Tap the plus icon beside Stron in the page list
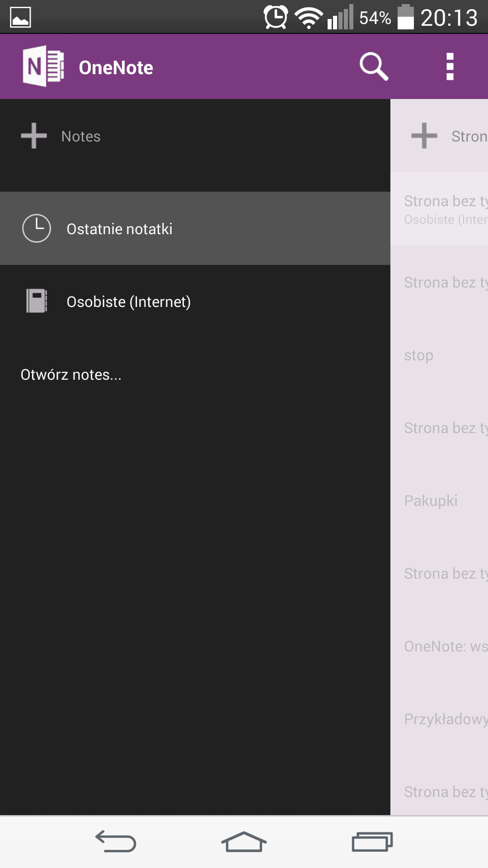 tap(424, 136)
